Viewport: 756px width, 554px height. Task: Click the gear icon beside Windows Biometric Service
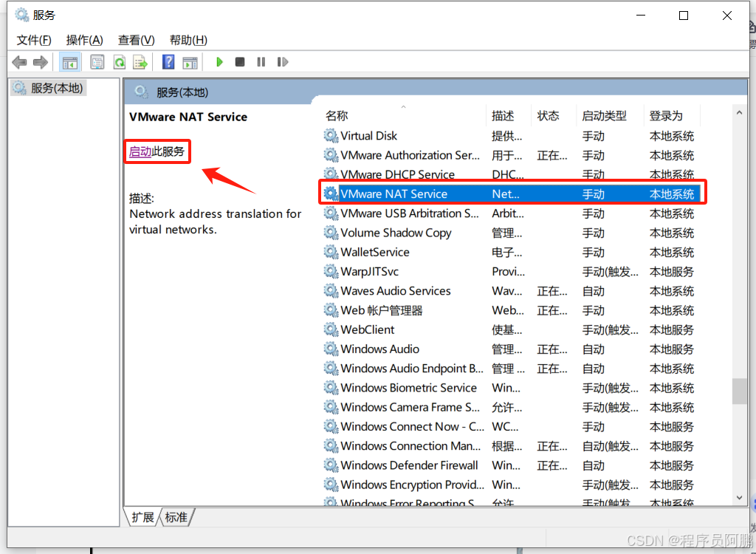coord(331,388)
